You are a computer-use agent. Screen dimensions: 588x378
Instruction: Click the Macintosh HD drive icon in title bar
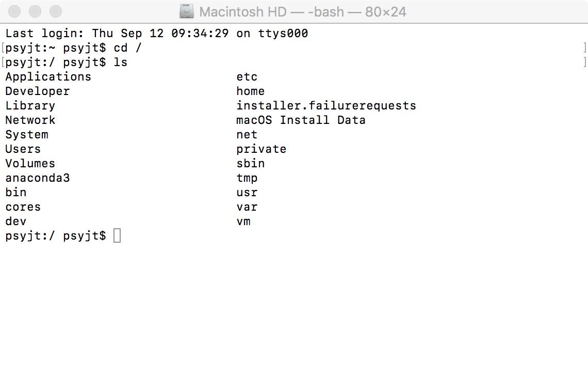(187, 11)
